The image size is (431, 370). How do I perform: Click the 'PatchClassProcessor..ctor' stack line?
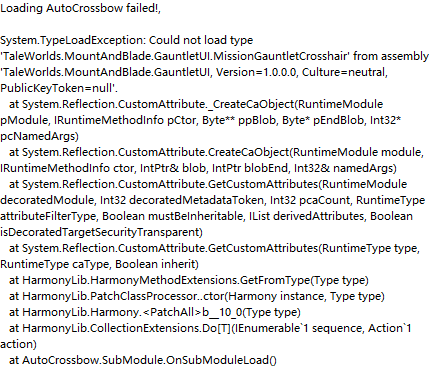click(x=197, y=296)
